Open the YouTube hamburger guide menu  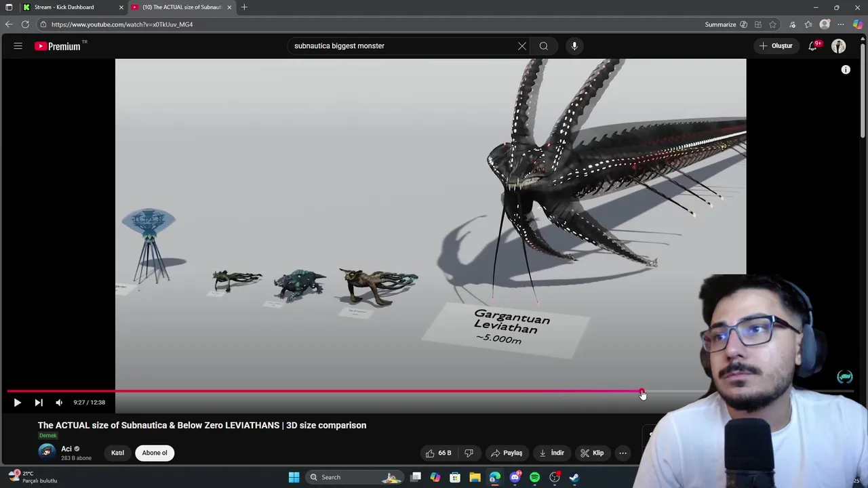coord(18,46)
